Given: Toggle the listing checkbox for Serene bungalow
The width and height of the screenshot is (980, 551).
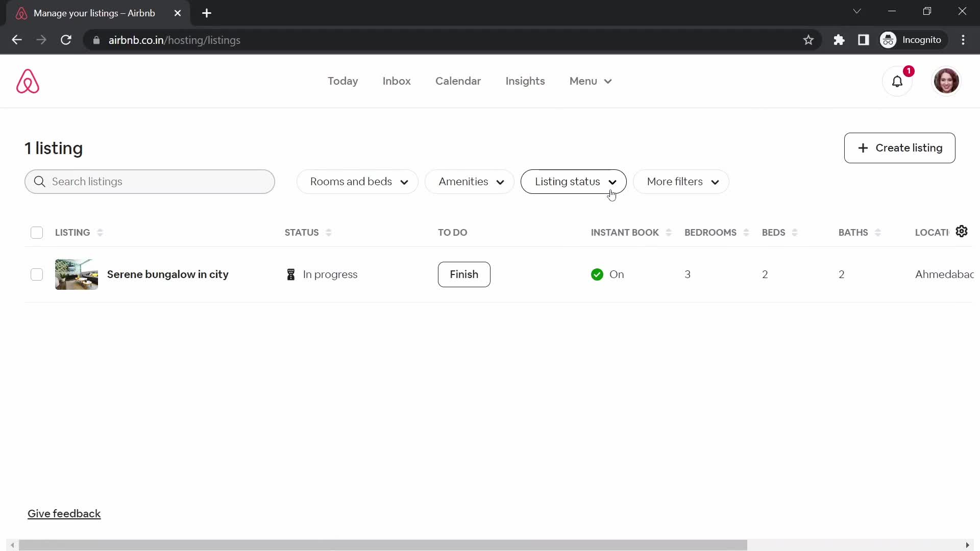Looking at the screenshot, I should tap(37, 274).
